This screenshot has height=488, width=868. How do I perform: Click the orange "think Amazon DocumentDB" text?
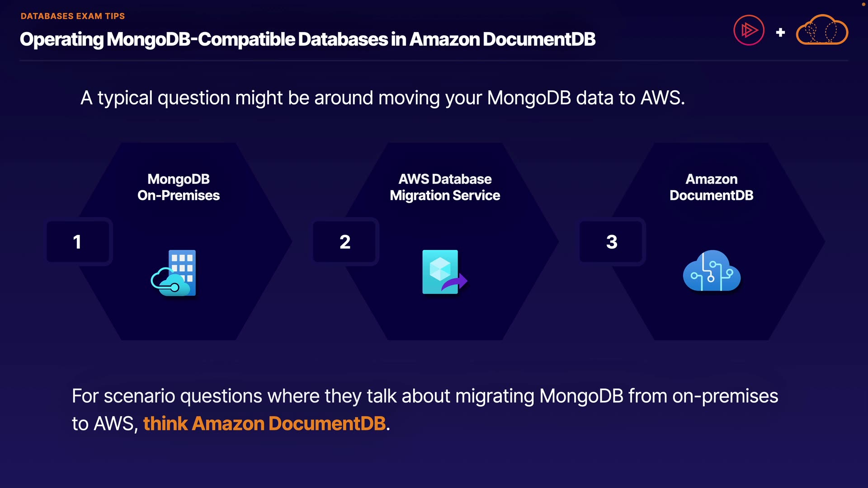[264, 424]
